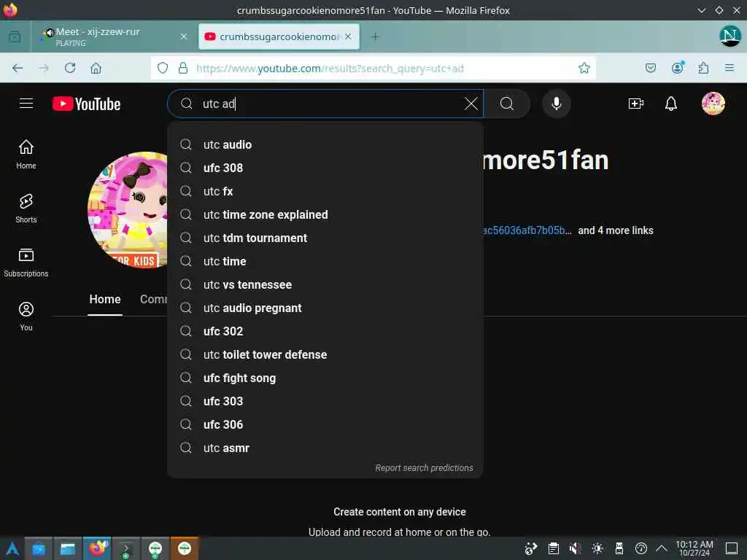This screenshot has width=747, height=560.
Task: Click 'and 4 more links'
Action: 616,230
